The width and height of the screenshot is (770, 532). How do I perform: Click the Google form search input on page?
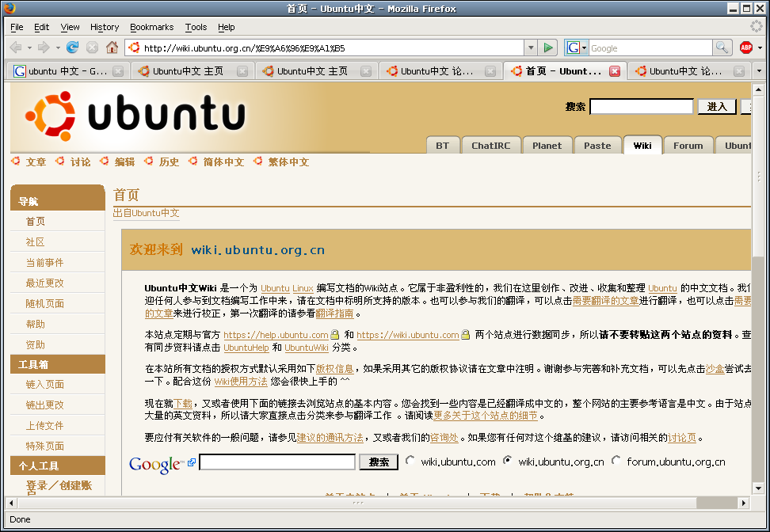pos(277,462)
